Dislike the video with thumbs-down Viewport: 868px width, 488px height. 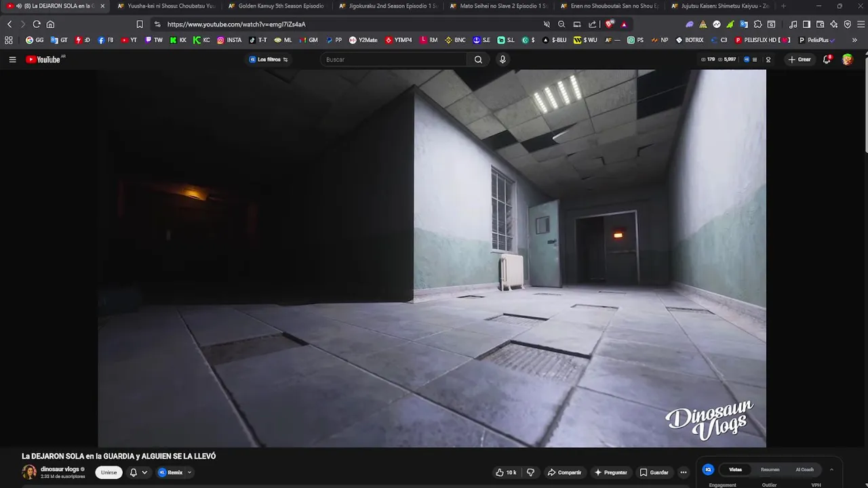pyautogui.click(x=531, y=472)
